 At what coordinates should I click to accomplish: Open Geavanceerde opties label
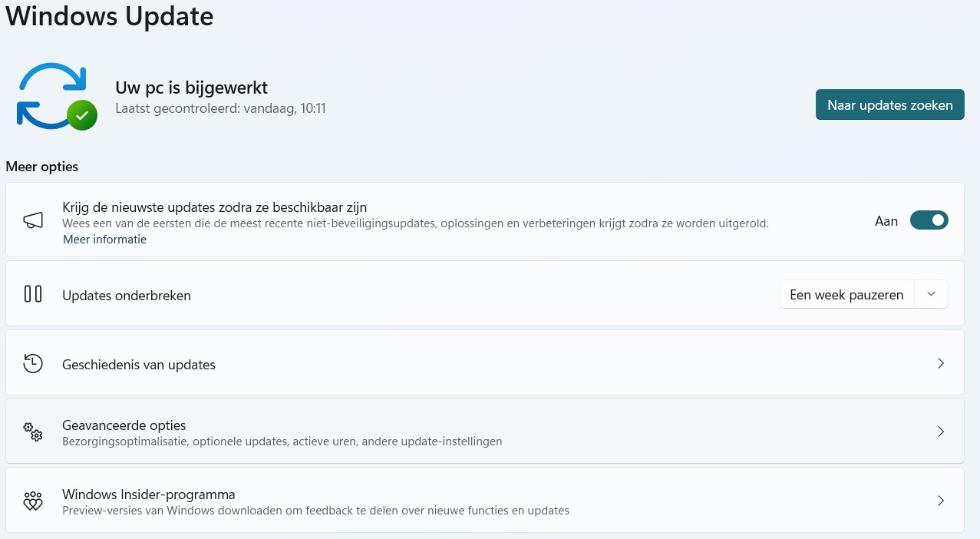124,425
